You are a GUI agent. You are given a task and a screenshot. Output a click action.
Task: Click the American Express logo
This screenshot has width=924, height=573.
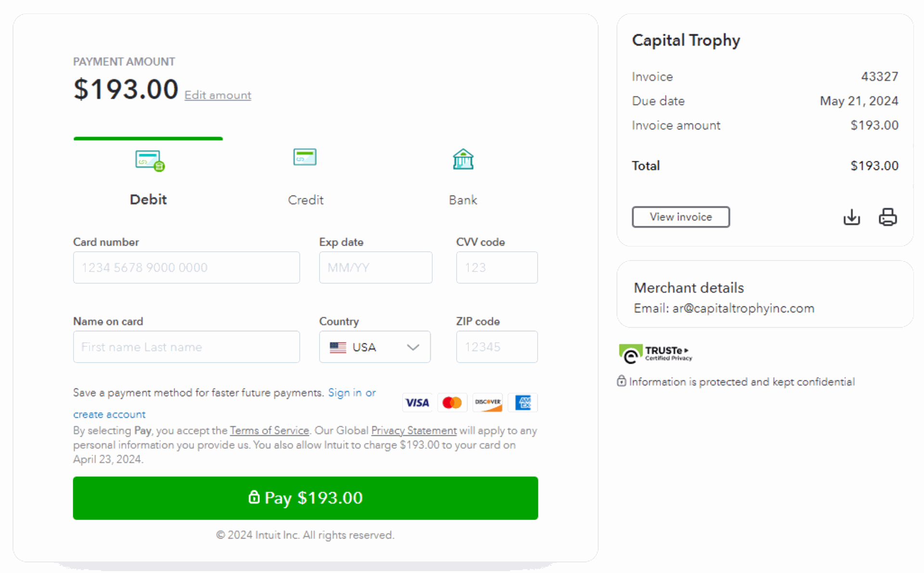click(x=523, y=403)
